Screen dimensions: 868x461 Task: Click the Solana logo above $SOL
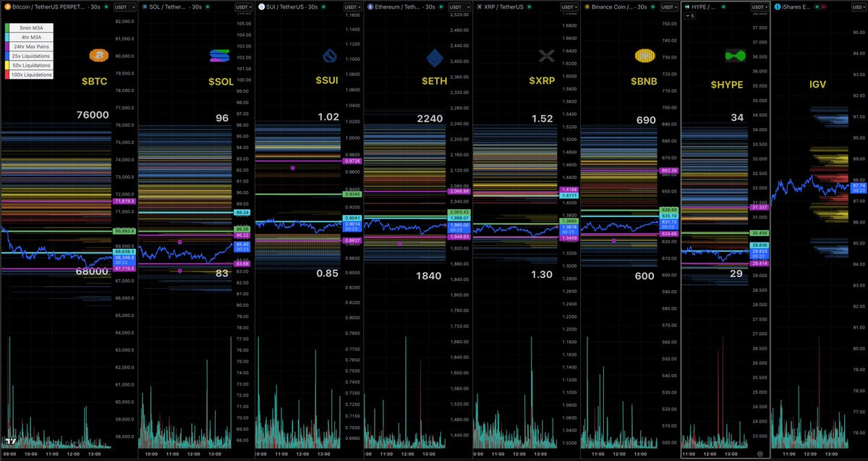[x=219, y=56]
